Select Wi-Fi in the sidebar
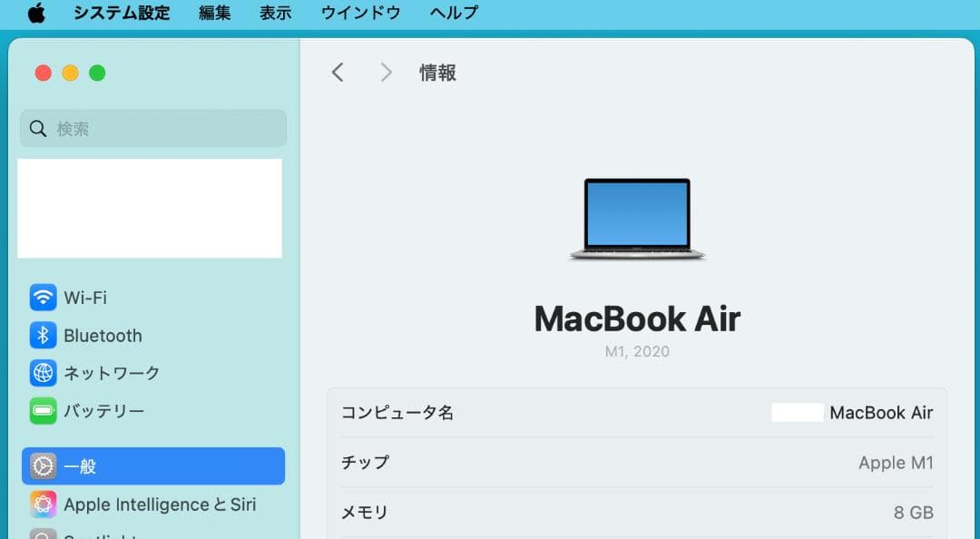 coord(43,298)
